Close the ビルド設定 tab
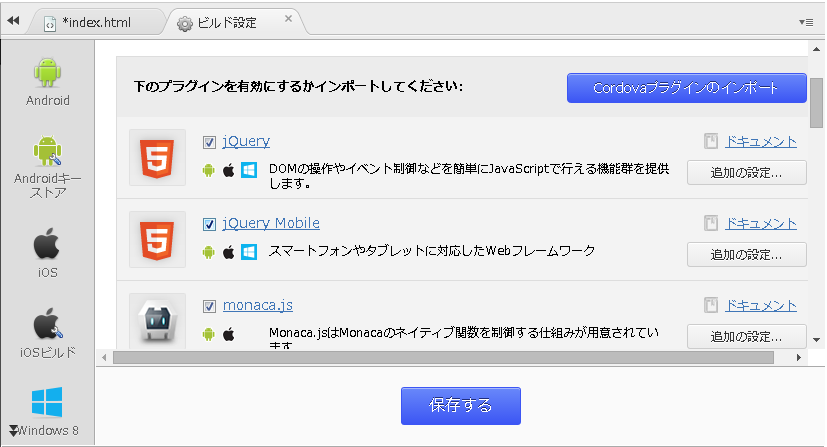The width and height of the screenshot is (827, 447). (x=288, y=18)
